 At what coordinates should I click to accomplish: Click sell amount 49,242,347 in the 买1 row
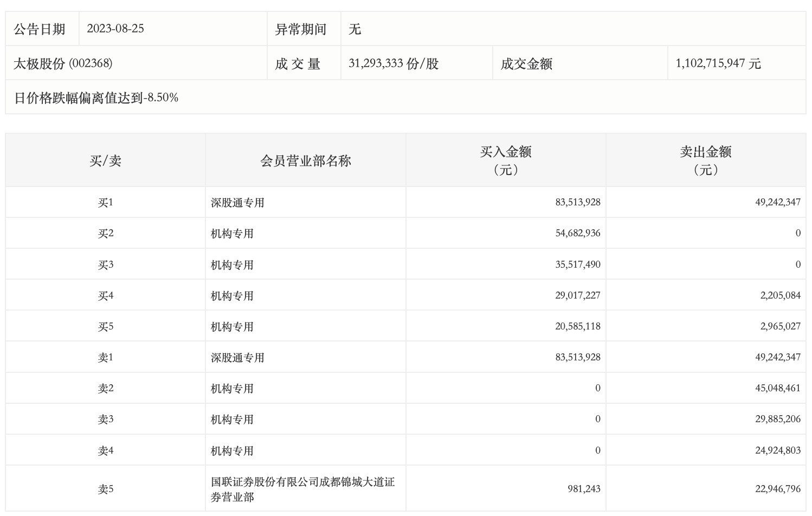pos(778,202)
